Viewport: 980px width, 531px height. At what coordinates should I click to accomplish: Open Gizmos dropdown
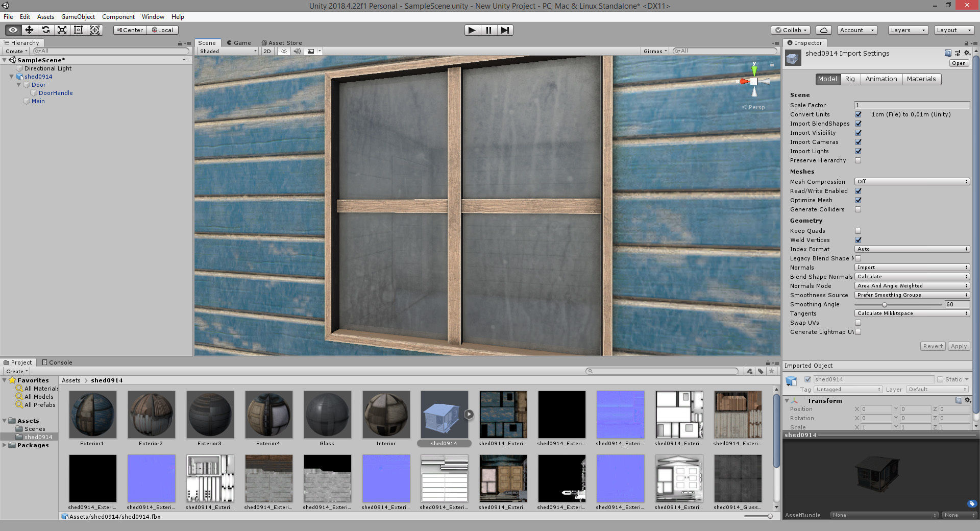(x=655, y=51)
